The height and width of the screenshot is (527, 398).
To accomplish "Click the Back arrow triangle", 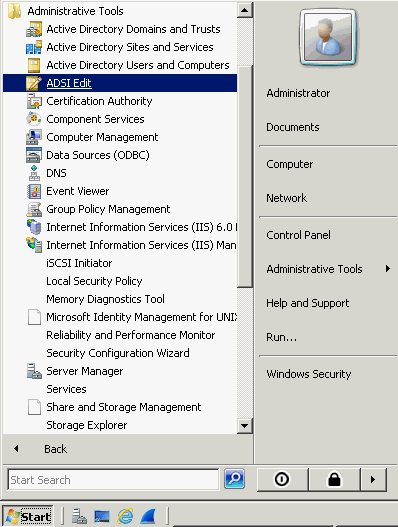I will coord(16,449).
